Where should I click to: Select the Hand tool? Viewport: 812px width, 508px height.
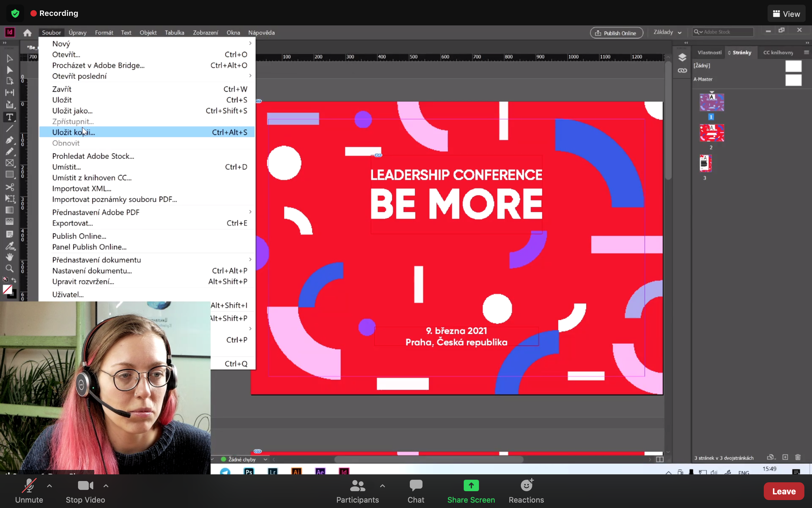point(10,257)
